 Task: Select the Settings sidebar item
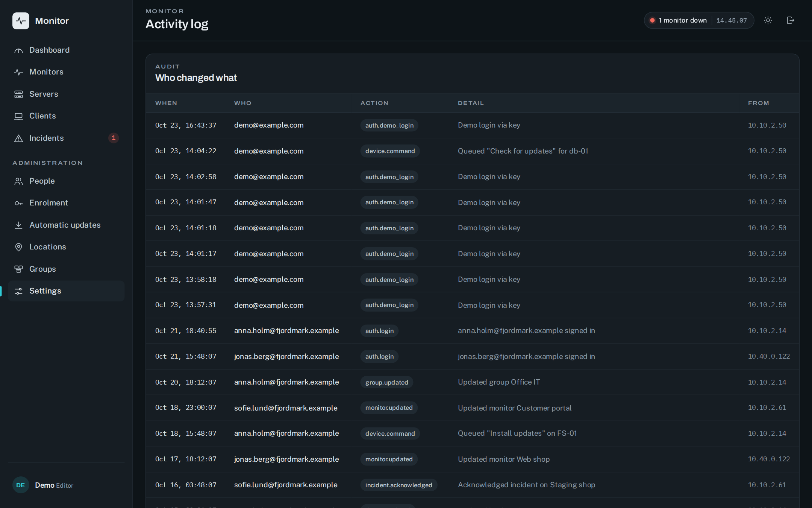66,291
